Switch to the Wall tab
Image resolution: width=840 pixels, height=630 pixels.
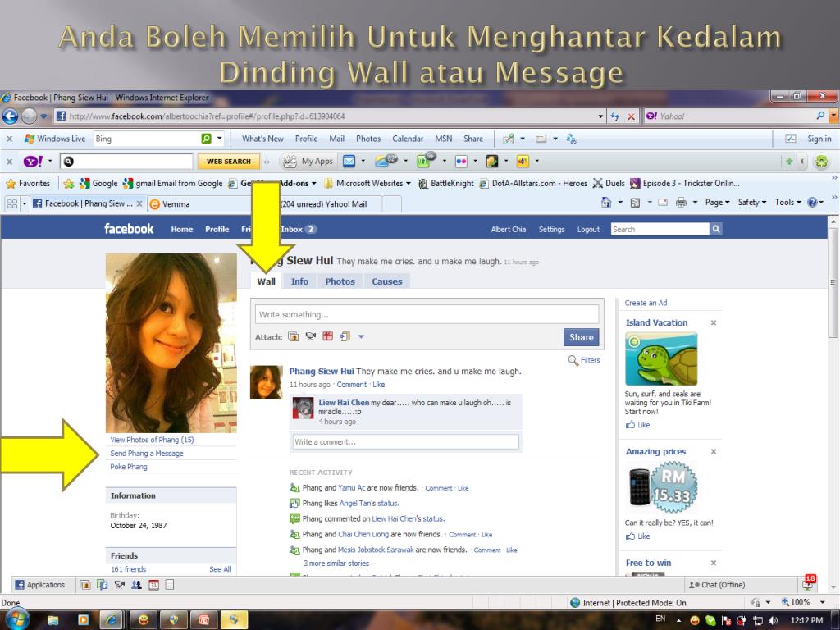tap(266, 282)
